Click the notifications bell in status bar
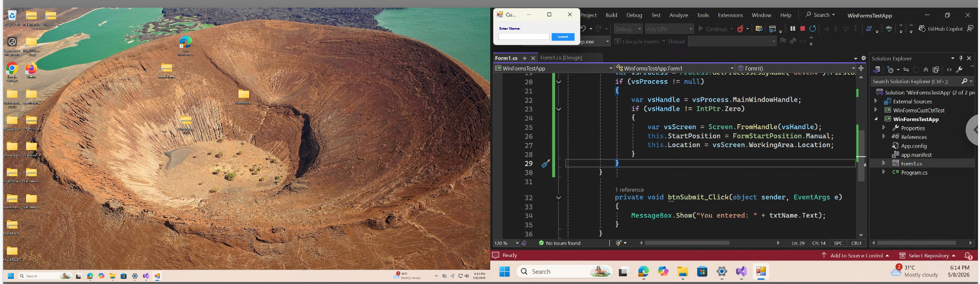Image resolution: width=980 pixels, height=284 pixels. click(x=968, y=255)
